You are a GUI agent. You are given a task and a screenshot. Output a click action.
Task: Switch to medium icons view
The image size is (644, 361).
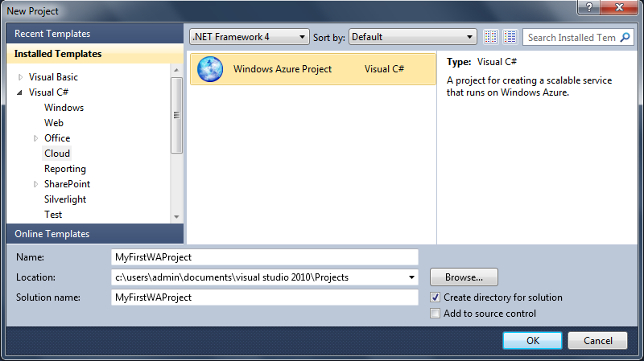[x=509, y=37]
